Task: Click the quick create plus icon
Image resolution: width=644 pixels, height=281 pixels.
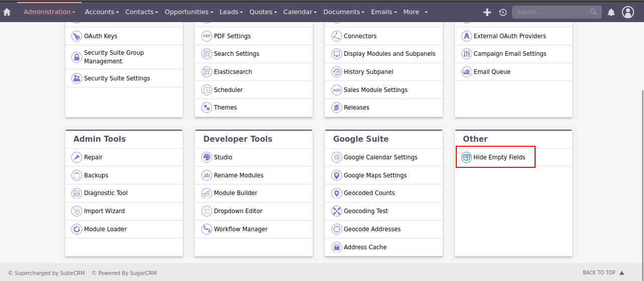Action: [x=486, y=12]
